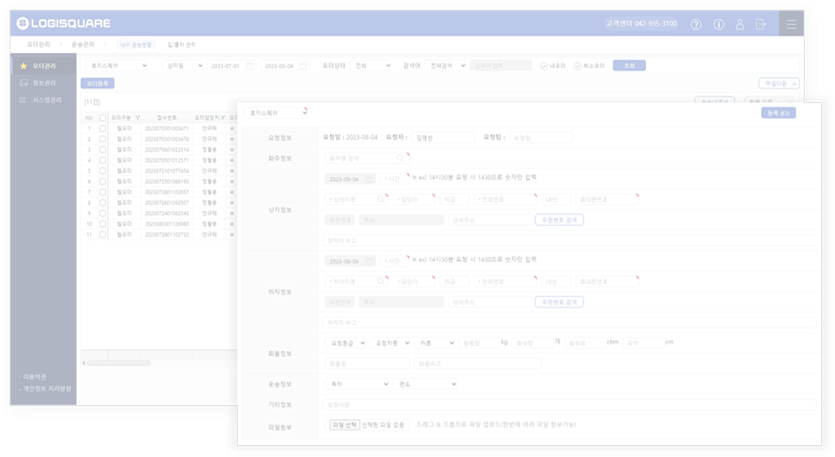
Task: Click the table's horizontal scrollbar thumb
Action: [118, 363]
